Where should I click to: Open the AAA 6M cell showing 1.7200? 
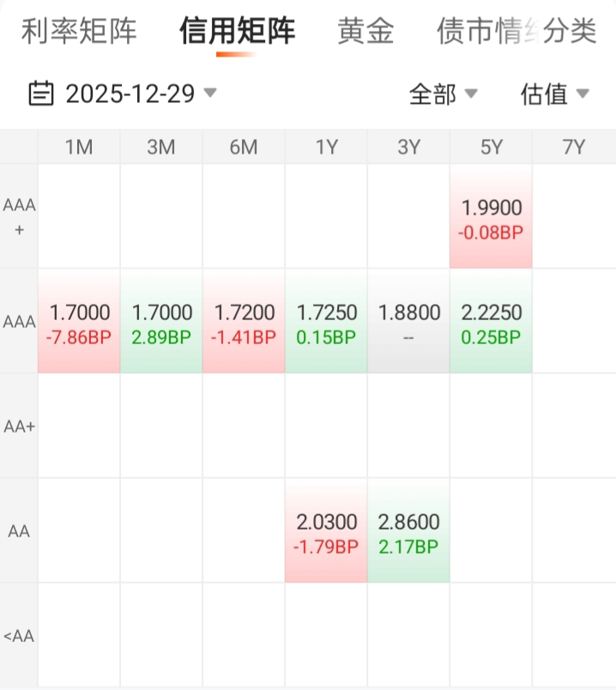(x=244, y=322)
